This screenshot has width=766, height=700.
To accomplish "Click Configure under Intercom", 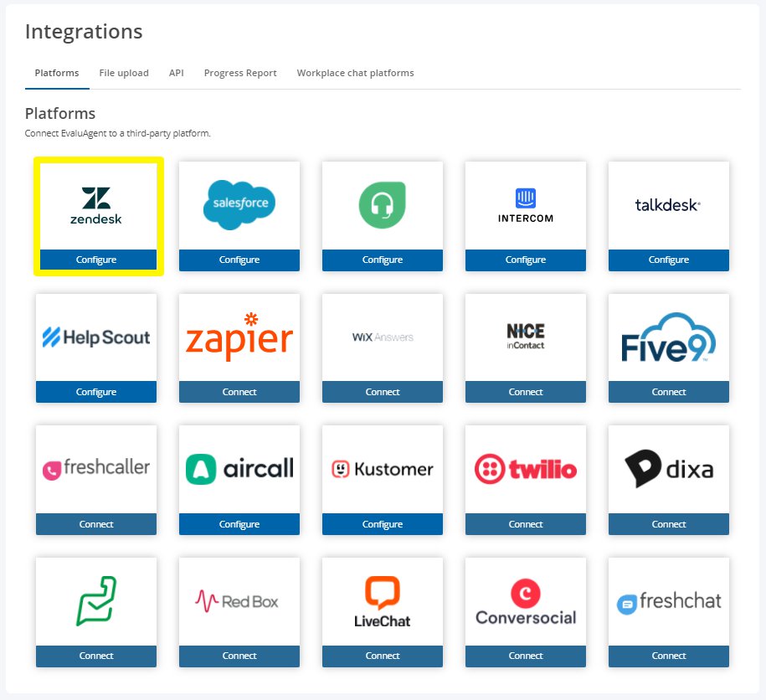I will coord(526,260).
